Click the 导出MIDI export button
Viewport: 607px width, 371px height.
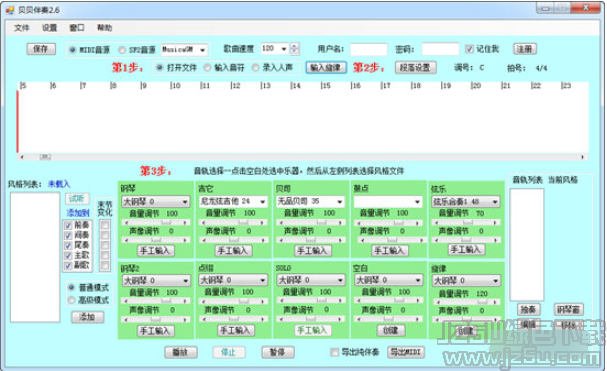click(405, 352)
